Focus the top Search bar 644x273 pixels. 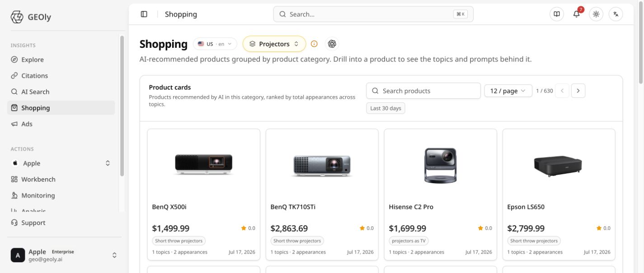point(373,14)
